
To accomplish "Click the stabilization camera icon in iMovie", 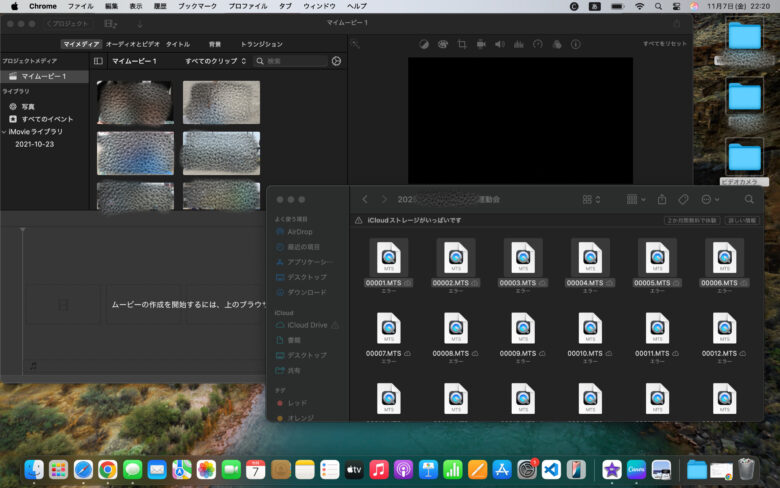I will click(481, 44).
